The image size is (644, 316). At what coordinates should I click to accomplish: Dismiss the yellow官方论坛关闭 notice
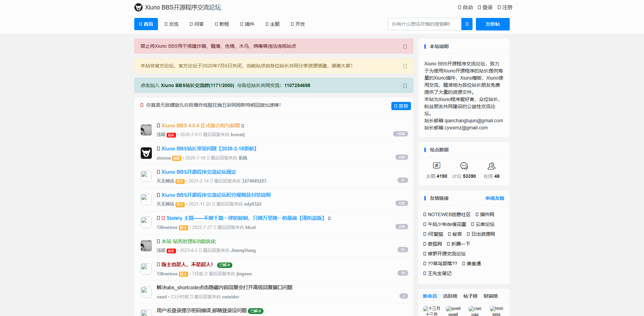click(x=405, y=66)
